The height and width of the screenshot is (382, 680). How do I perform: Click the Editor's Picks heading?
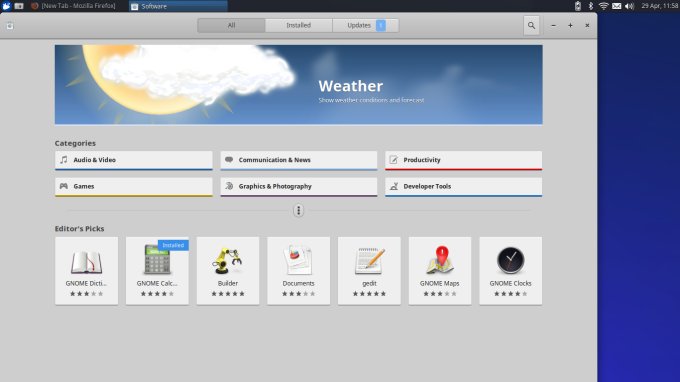tap(79, 229)
